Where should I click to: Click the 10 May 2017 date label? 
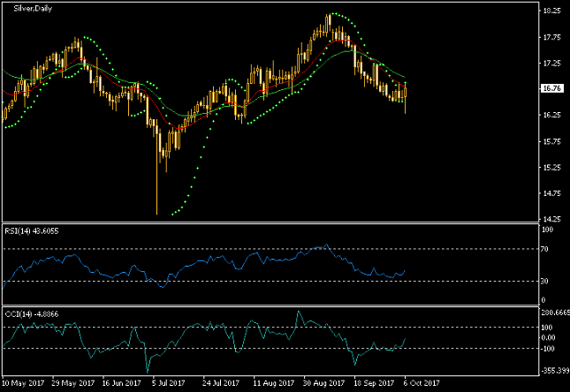tap(23, 383)
